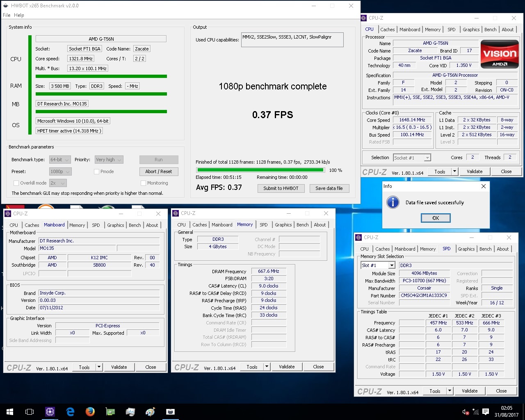The height and width of the screenshot is (420, 525).
Task: Click the green circuit board taskbar icon
Action: pyautogui.click(x=110, y=411)
